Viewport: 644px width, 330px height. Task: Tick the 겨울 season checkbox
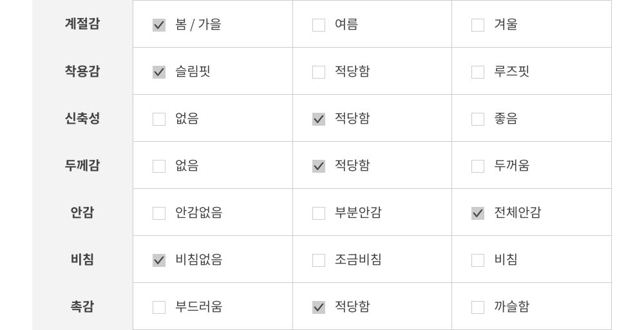tap(478, 25)
